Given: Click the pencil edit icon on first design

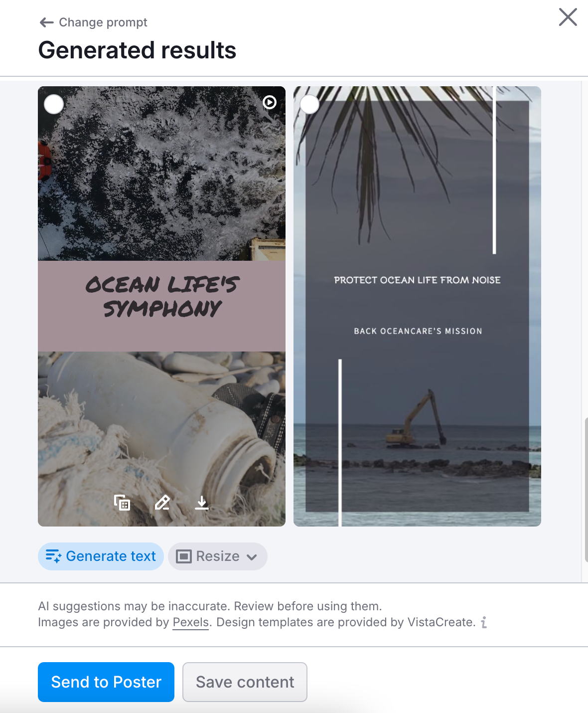Looking at the screenshot, I should 162,503.
